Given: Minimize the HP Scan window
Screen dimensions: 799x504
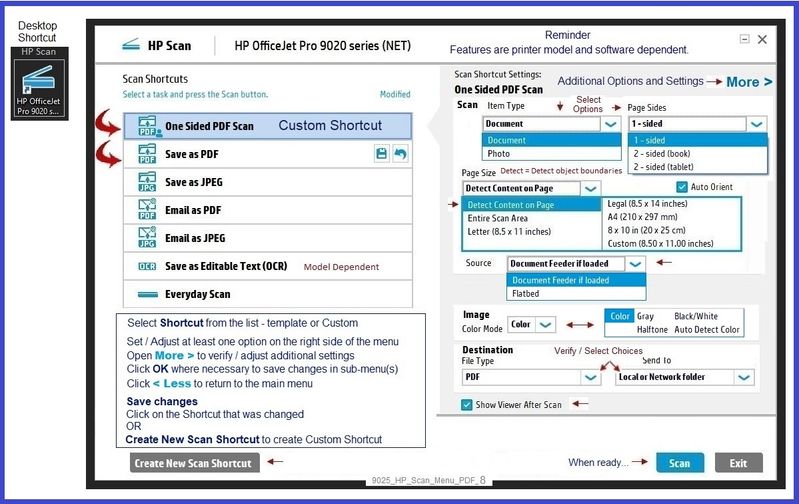Looking at the screenshot, I should [x=744, y=39].
